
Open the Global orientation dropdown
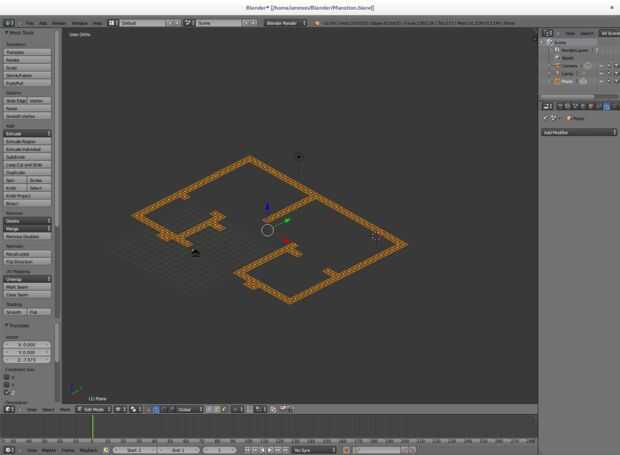click(189, 409)
